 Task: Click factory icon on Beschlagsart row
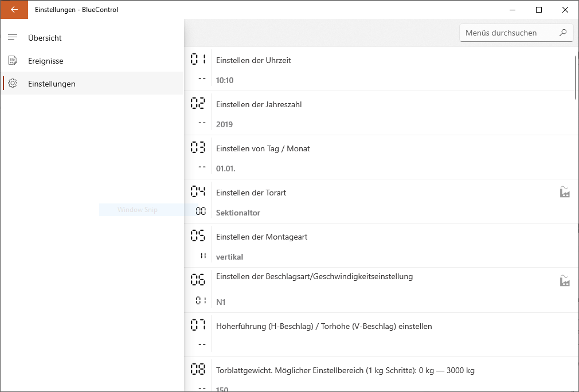point(565,280)
